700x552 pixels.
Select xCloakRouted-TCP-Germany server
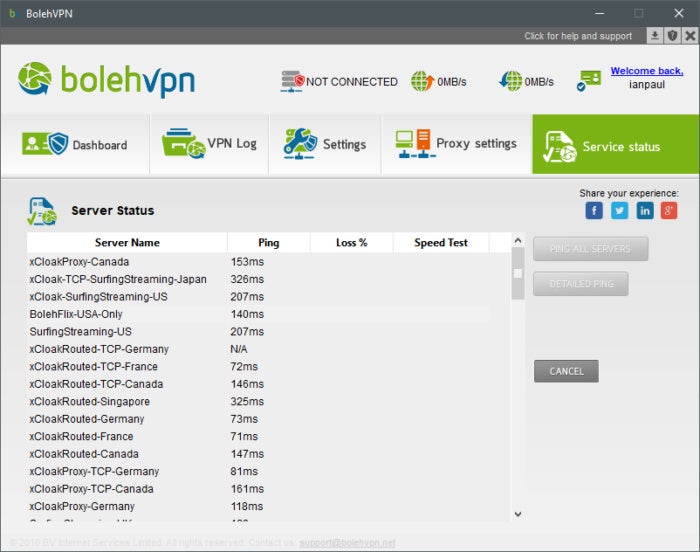click(269, 349)
